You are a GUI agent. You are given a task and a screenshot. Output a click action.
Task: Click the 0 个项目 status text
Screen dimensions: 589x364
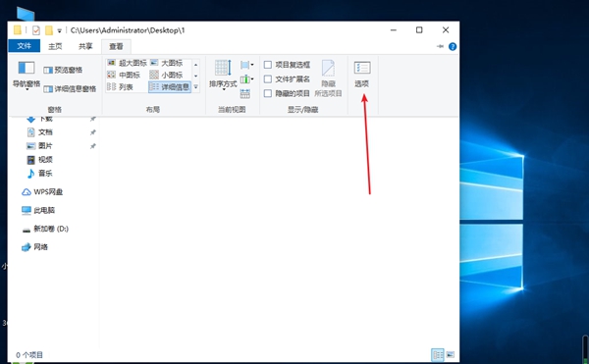click(x=29, y=355)
